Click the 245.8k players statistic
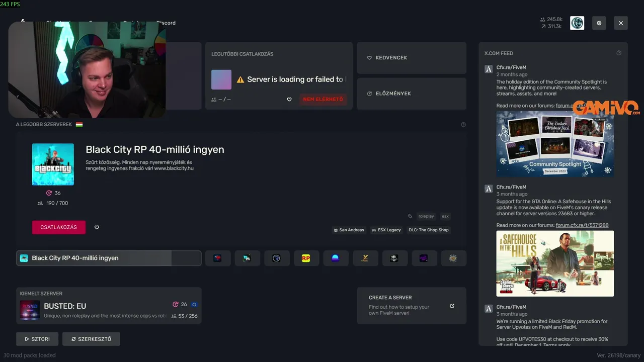The height and width of the screenshot is (362, 644). click(551, 20)
